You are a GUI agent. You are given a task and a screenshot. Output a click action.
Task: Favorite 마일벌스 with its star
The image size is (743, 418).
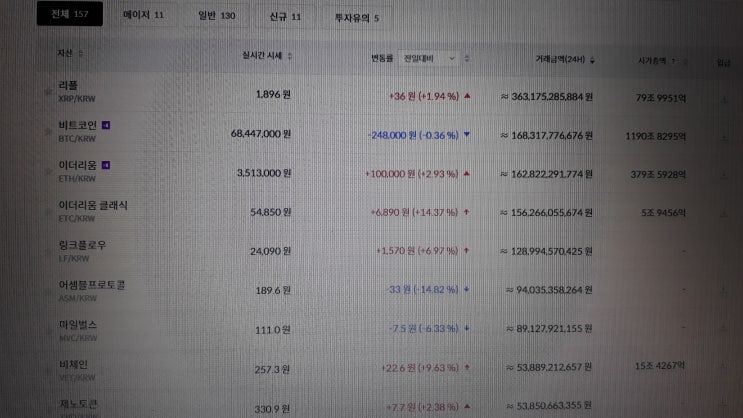click(48, 331)
